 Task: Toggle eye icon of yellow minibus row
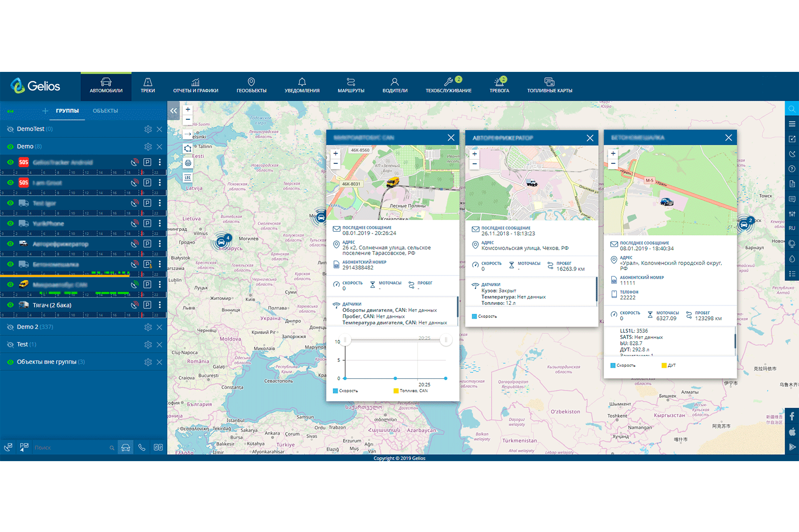point(10,284)
